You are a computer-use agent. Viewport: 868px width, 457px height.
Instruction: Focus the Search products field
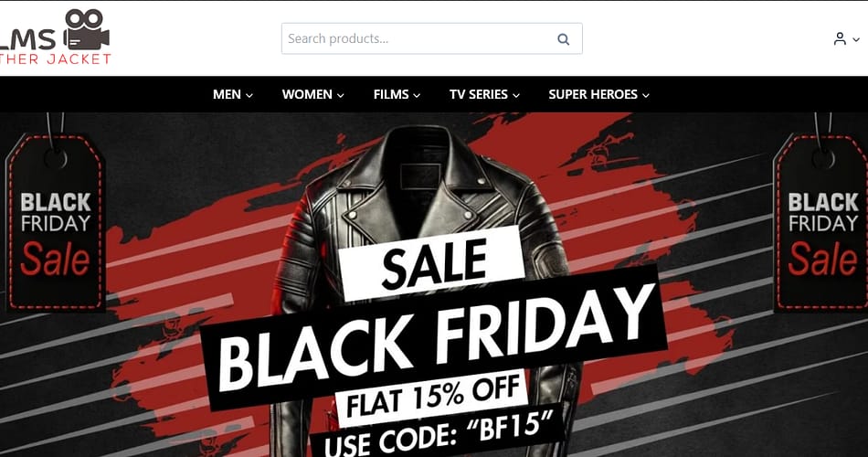point(416,39)
